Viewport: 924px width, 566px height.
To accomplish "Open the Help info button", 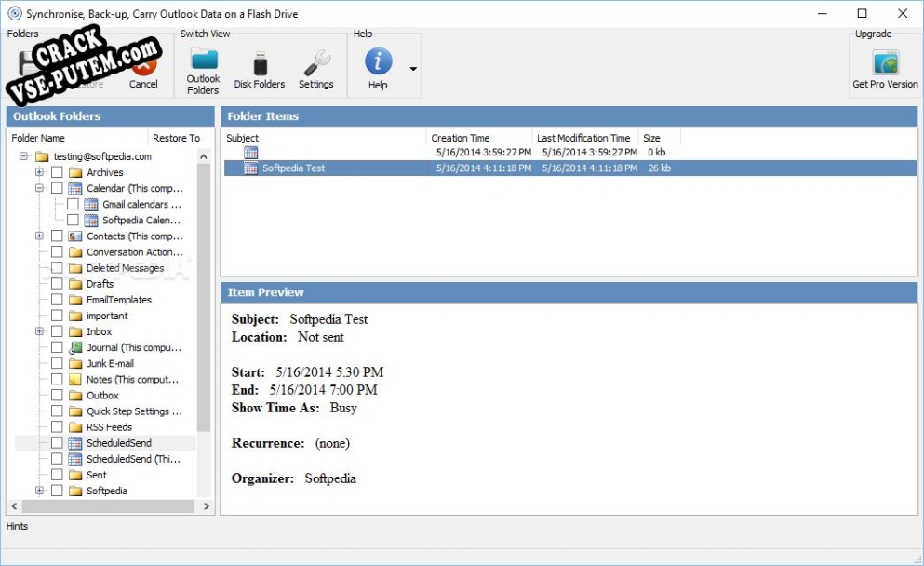I will [x=378, y=70].
